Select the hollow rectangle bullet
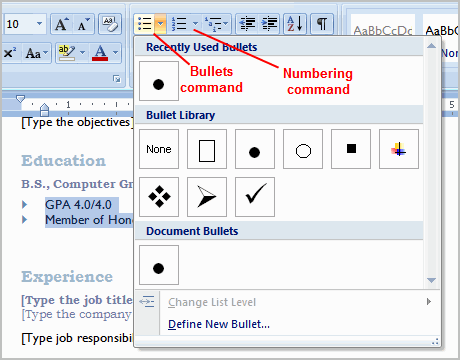Image resolution: width=460 pixels, height=360 pixels. click(207, 149)
